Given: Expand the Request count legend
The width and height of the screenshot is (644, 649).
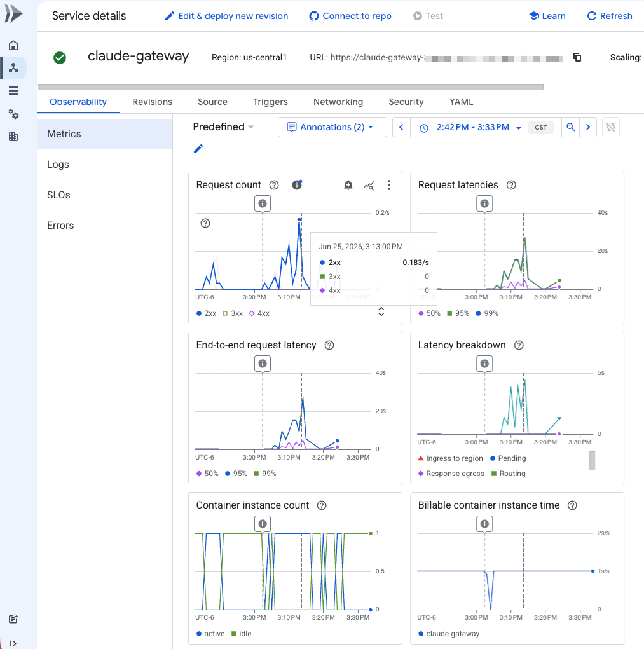Looking at the screenshot, I should pos(381,311).
